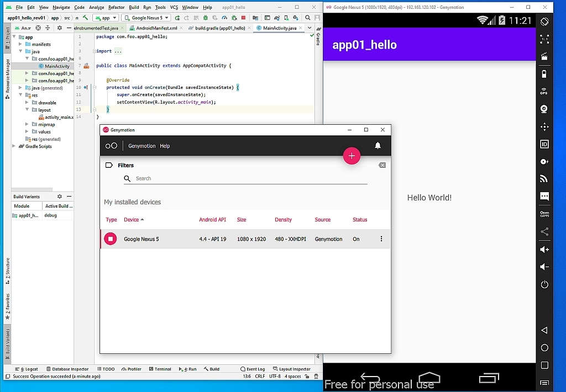The width and height of the screenshot is (566, 392).
Task: Sort devices by Android API column
Action: (212, 220)
